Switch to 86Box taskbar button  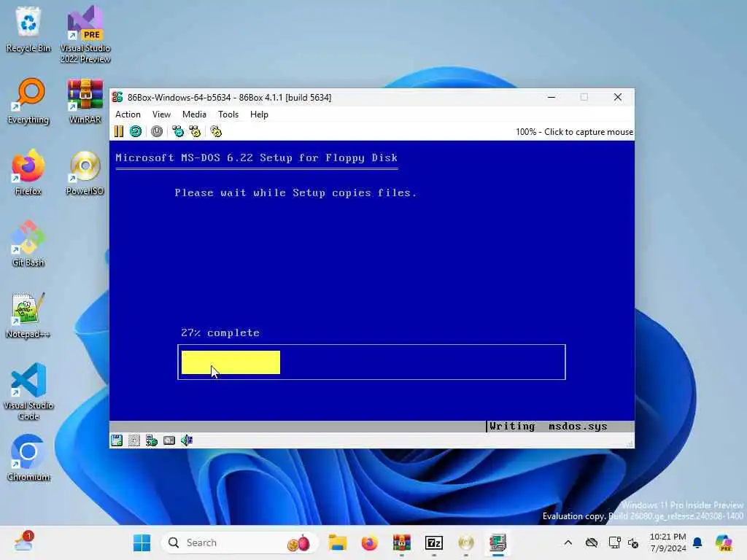(x=498, y=542)
